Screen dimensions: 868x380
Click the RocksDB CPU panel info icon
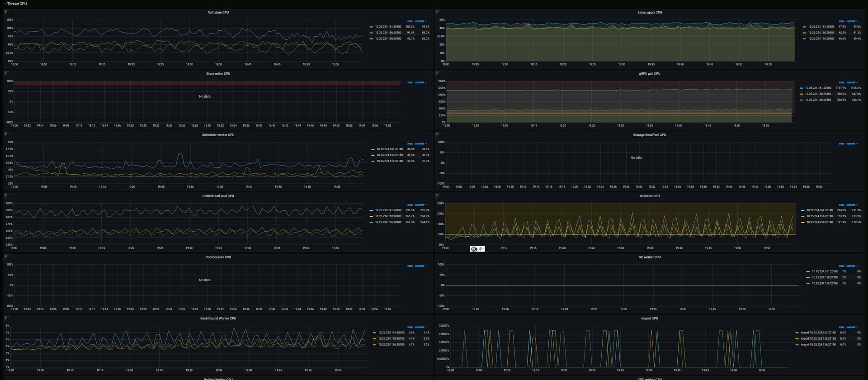(437, 195)
